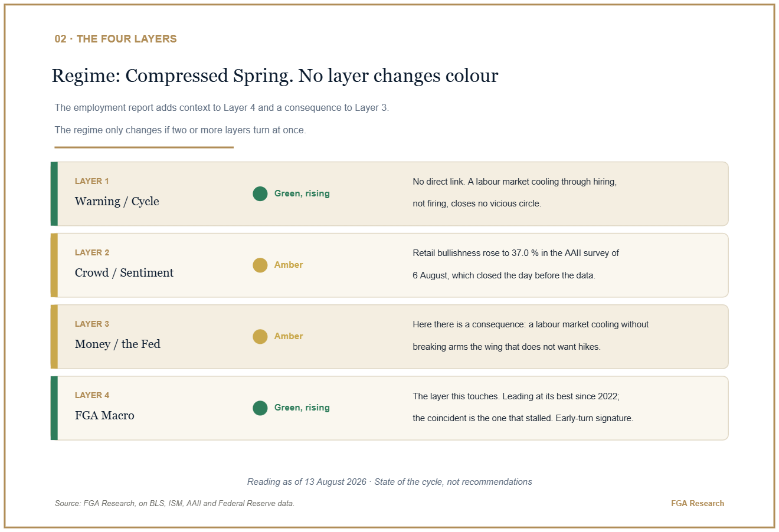This screenshot has width=779, height=532.
Task: Click the green status dot in Layer 1
Action: click(x=260, y=193)
